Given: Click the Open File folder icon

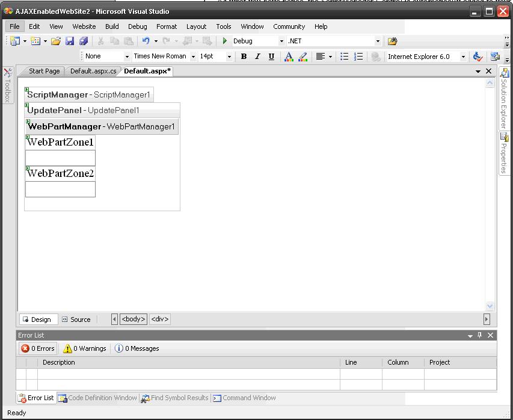Looking at the screenshot, I should coord(56,41).
